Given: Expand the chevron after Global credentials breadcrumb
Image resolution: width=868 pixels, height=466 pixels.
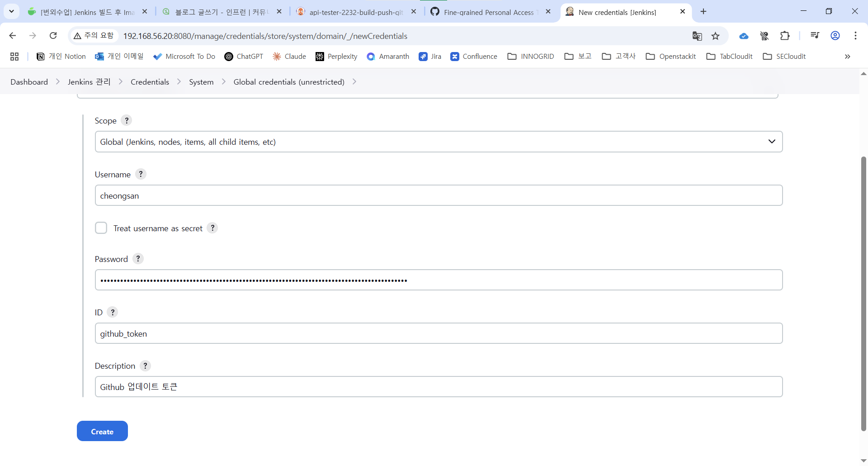Looking at the screenshot, I should coord(354,81).
